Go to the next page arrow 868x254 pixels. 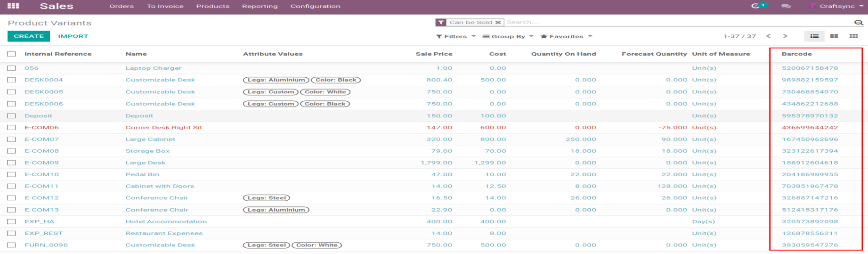[785, 36]
